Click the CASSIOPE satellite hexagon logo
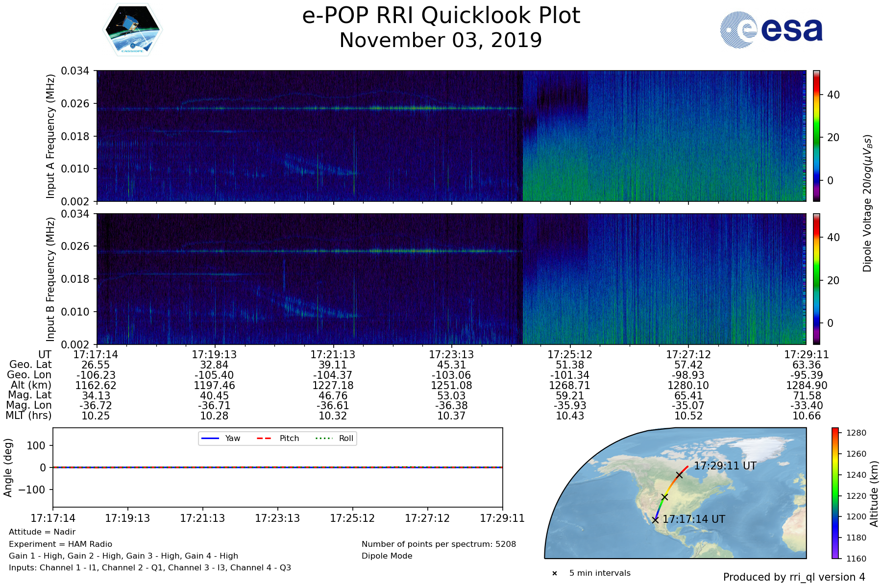882x588 pixels. pyautogui.click(x=132, y=30)
